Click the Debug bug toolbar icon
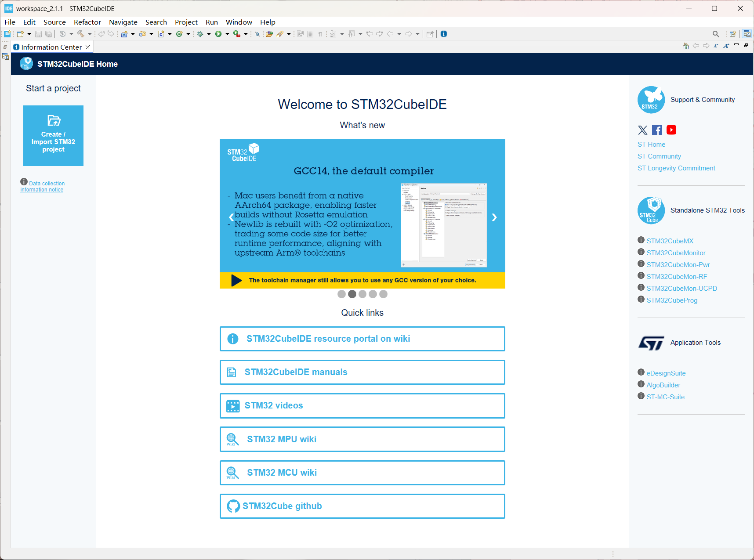Image resolution: width=754 pixels, height=560 pixels. (x=200, y=34)
